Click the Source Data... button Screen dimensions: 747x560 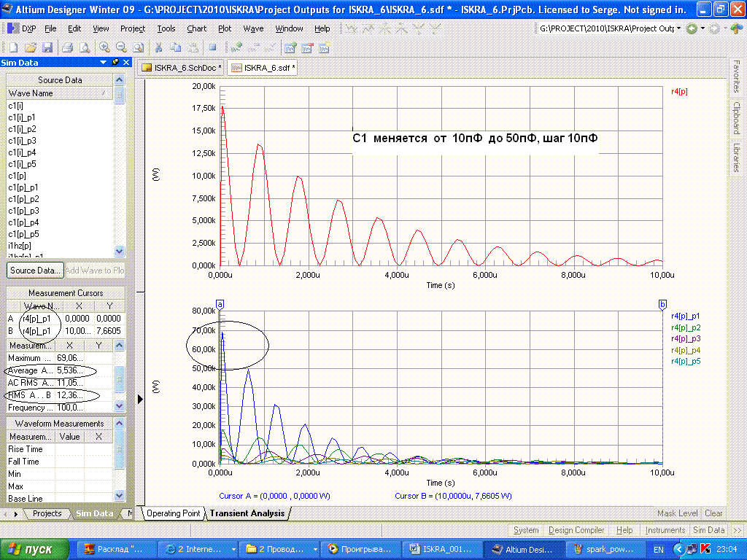(35, 271)
